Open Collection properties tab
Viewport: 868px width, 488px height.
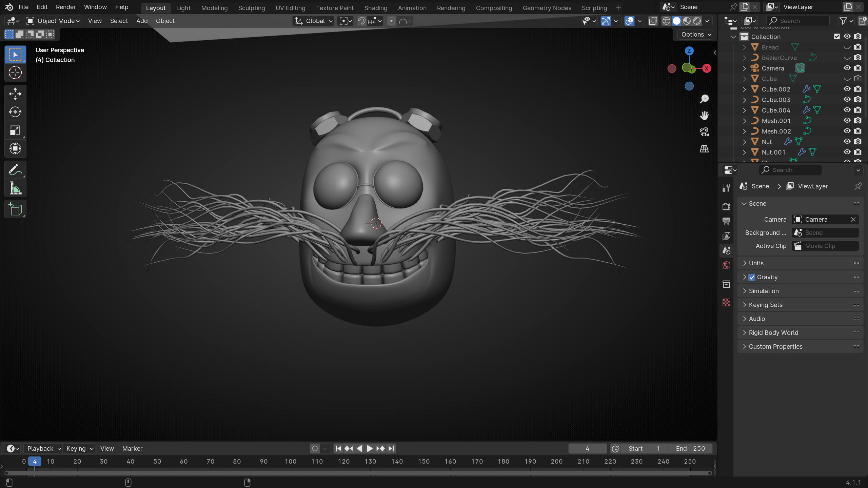(726, 284)
